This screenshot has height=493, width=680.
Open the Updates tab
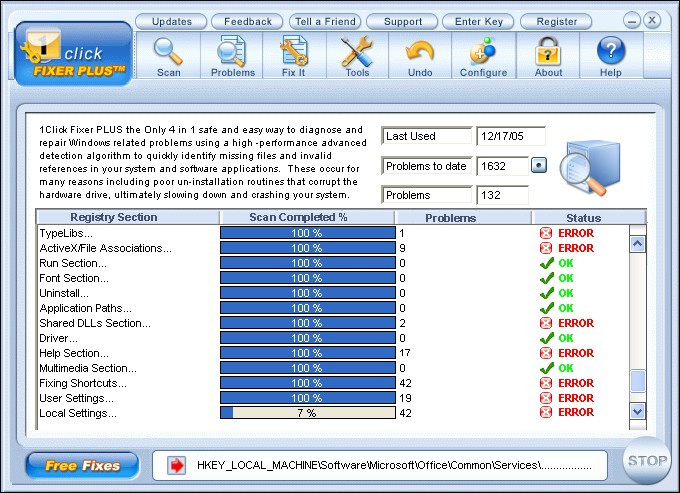pyautogui.click(x=171, y=21)
